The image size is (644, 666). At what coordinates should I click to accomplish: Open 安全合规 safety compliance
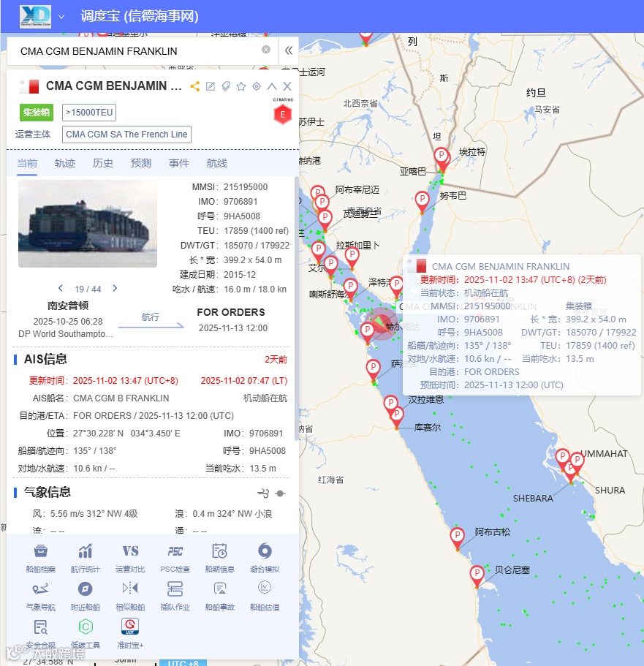point(41,633)
